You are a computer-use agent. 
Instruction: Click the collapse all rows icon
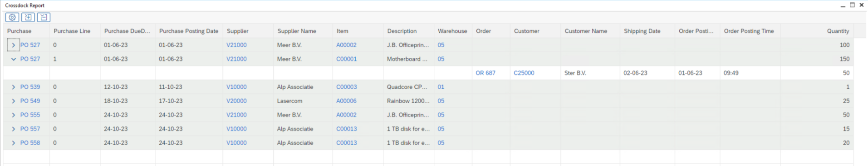pyautogui.click(x=44, y=17)
